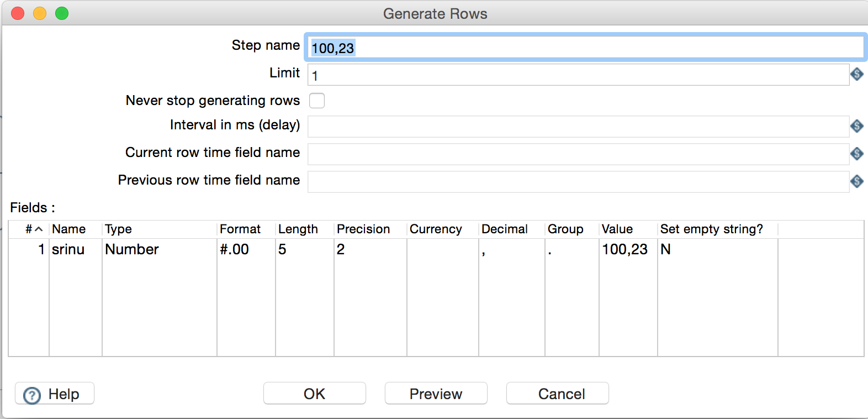The width and height of the screenshot is (868, 419).
Task: Maximize the dialog with the green button
Action: [62, 13]
